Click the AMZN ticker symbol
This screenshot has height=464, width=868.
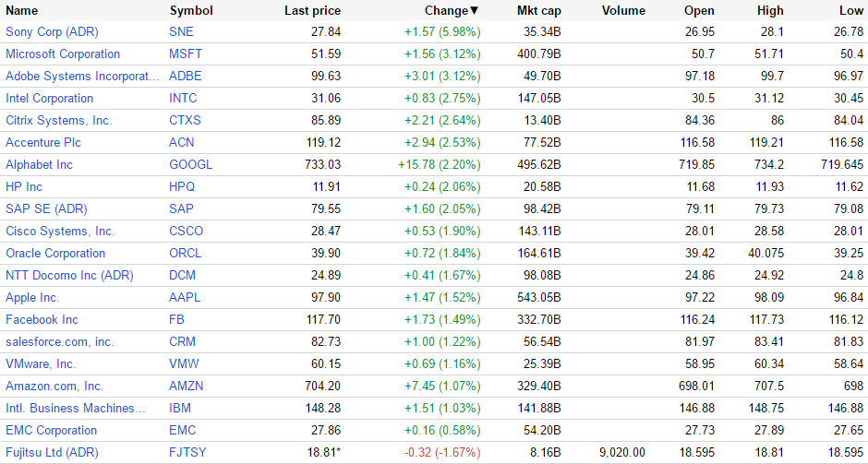point(186,386)
